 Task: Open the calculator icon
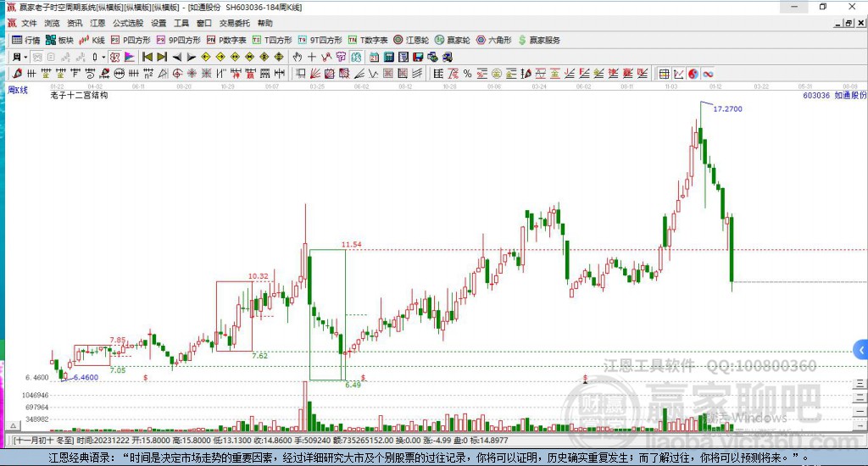point(388,57)
